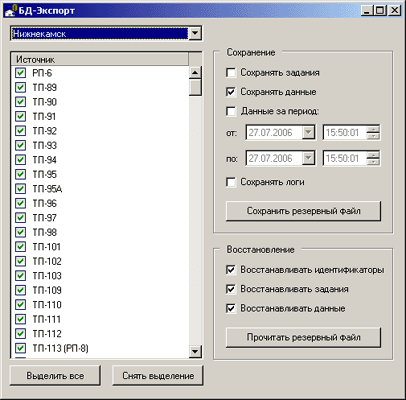Uncheck Восстанавливать задания
This screenshot has height=400, width=406.
[x=231, y=289]
